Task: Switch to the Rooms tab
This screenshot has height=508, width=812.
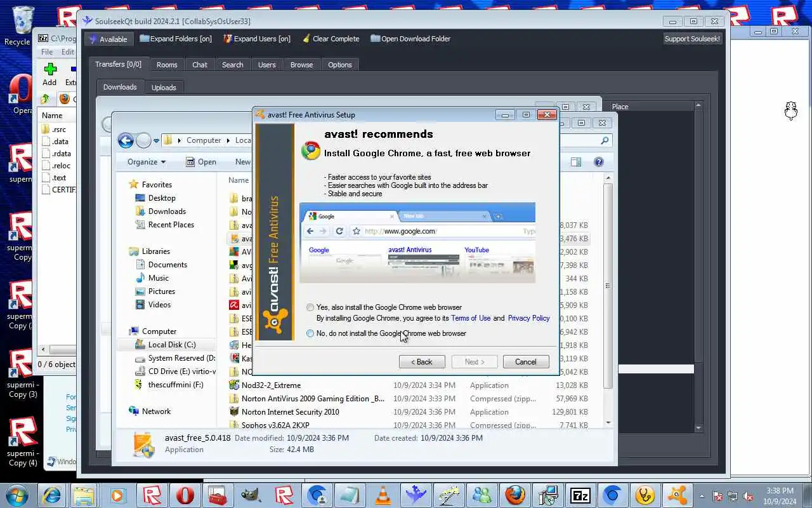Action: point(167,65)
